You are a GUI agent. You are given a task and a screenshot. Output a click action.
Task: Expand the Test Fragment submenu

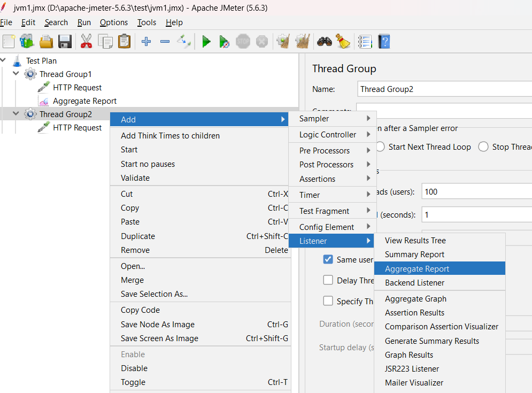(332, 211)
